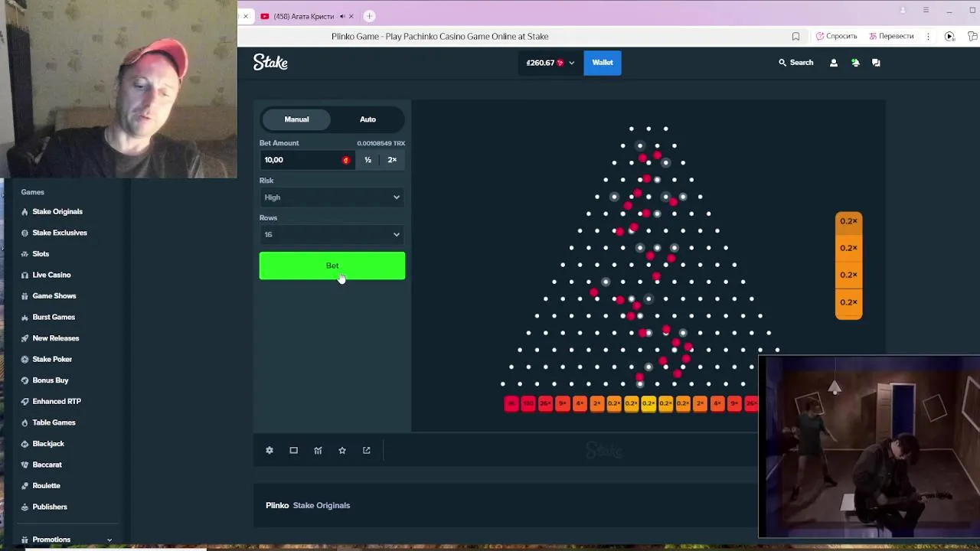Open Live Casino from the sidebar
This screenshot has width=980, height=551.
coord(51,275)
